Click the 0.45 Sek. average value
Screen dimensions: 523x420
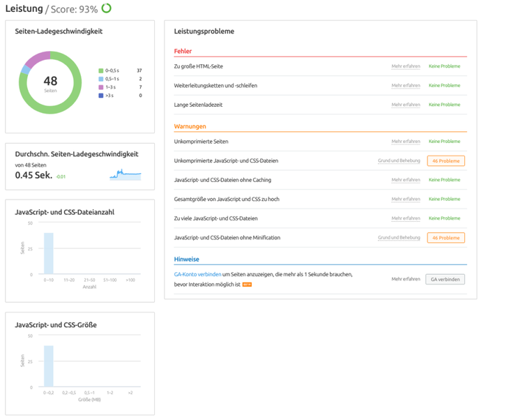point(33,175)
